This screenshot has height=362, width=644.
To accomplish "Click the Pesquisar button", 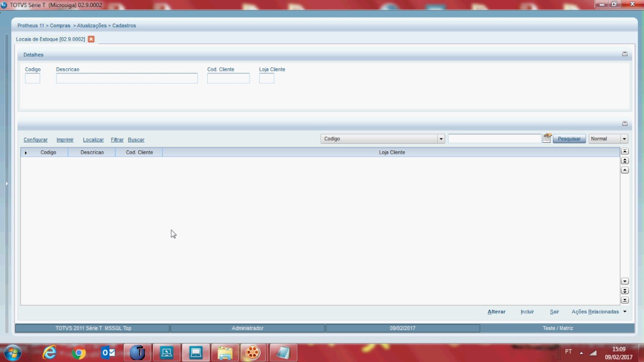I will (x=569, y=139).
